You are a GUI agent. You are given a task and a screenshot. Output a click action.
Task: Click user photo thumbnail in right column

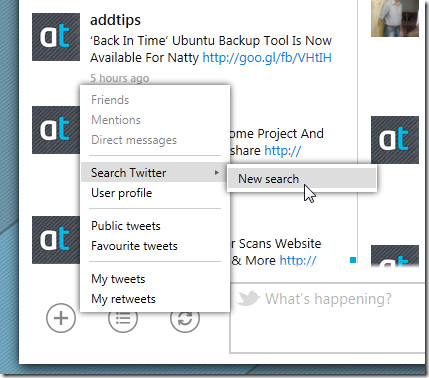point(395,18)
